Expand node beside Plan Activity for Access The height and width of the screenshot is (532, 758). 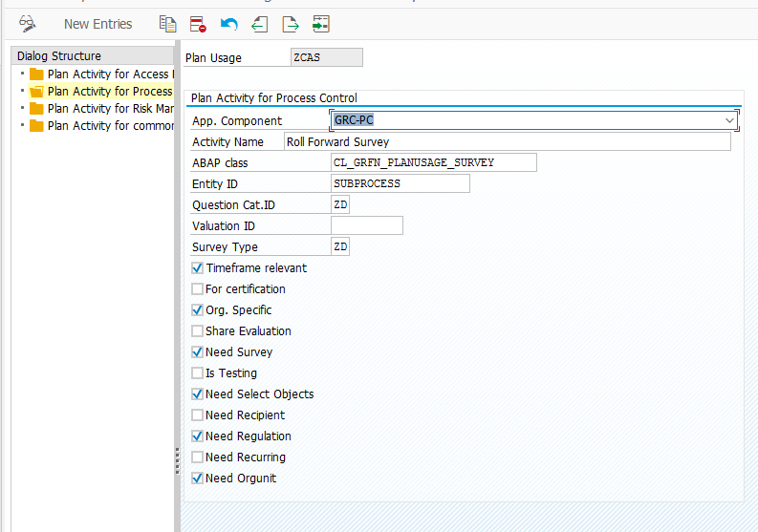(22, 74)
